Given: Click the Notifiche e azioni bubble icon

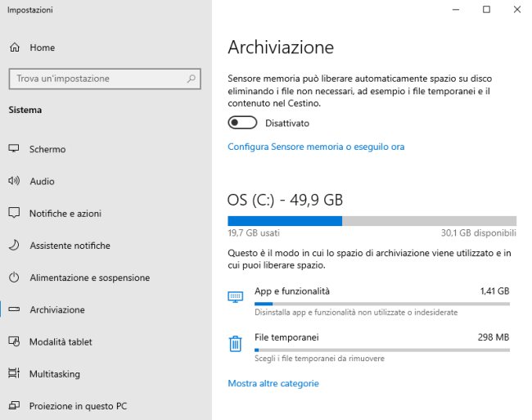Looking at the screenshot, I should coord(14,213).
